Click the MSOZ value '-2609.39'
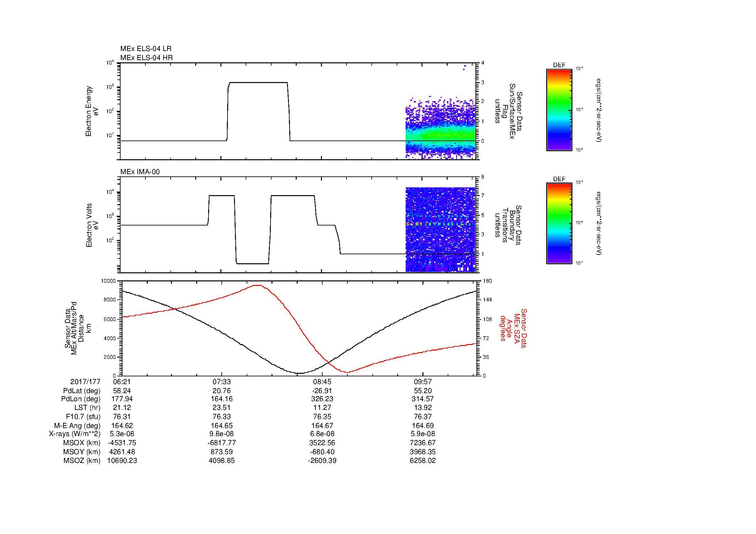Viewport: 756px width, 534px height. pos(322,461)
